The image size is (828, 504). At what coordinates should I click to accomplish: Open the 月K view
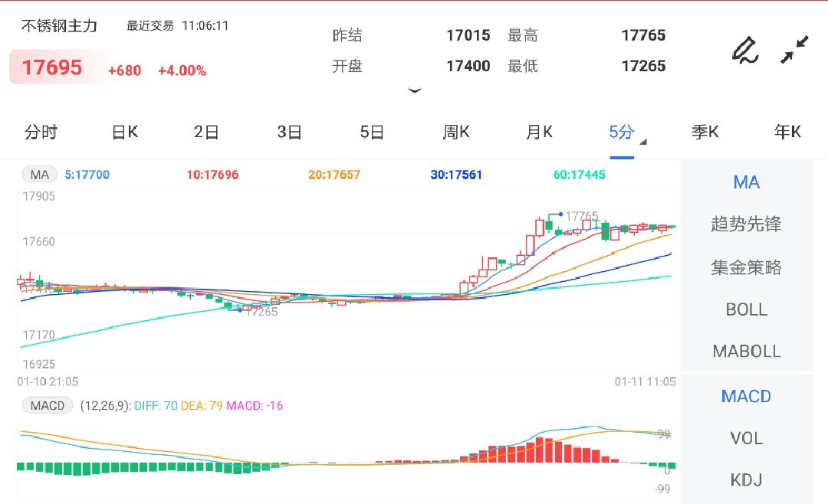pyautogui.click(x=539, y=132)
